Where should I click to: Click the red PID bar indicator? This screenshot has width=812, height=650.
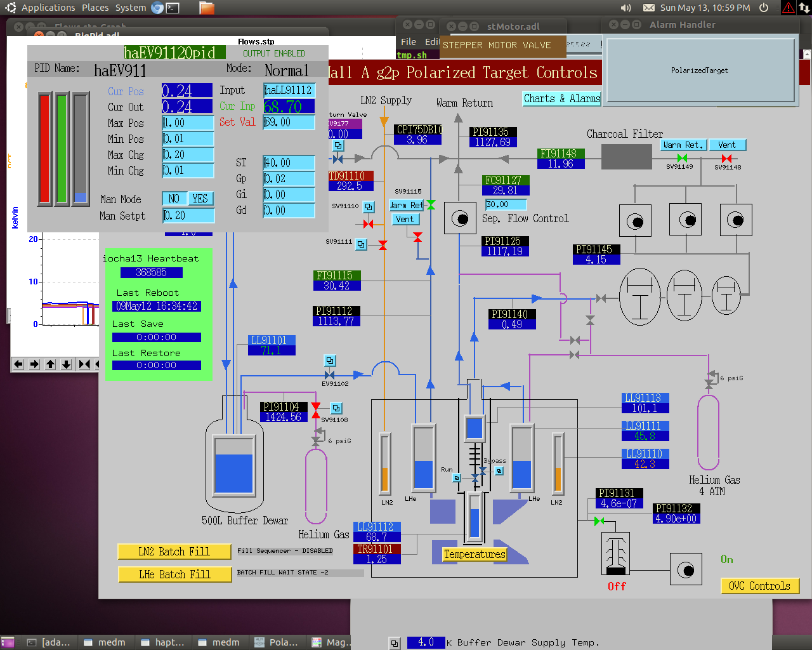pyautogui.click(x=44, y=149)
